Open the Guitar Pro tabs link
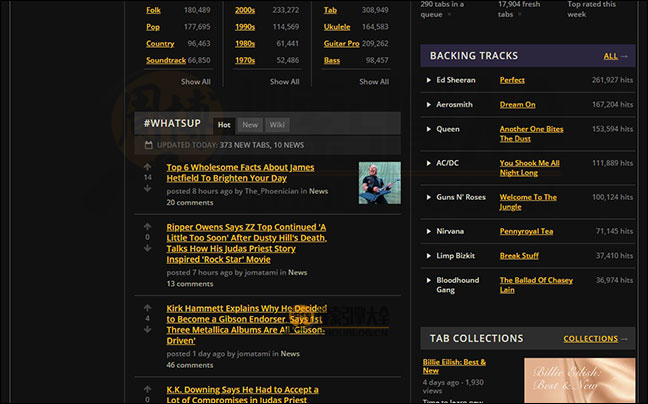Image resolution: width=648 pixels, height=404 pixels. coord(341,44)
